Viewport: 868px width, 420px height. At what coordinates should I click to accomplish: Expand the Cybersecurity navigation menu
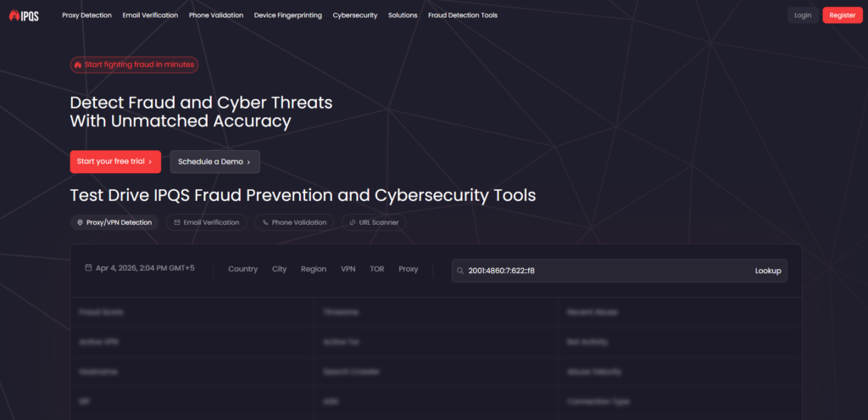click(354, 15)
